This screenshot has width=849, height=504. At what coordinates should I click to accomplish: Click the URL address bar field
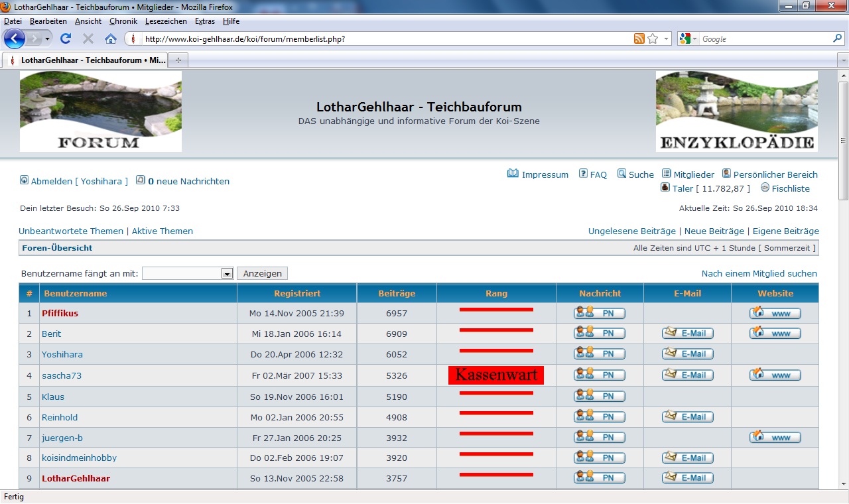pyautogui.click(x=385, y=38)
